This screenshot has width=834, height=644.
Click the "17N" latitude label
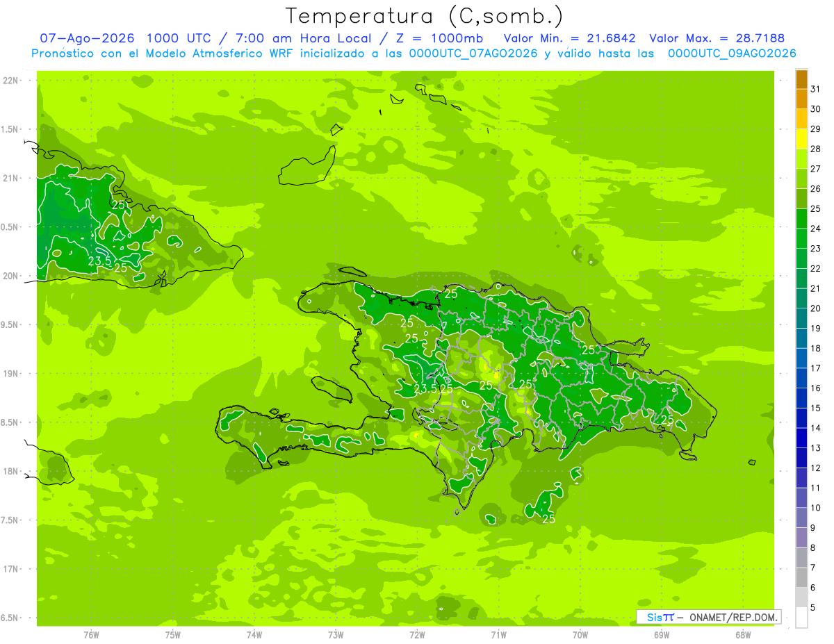coord(10,569)
